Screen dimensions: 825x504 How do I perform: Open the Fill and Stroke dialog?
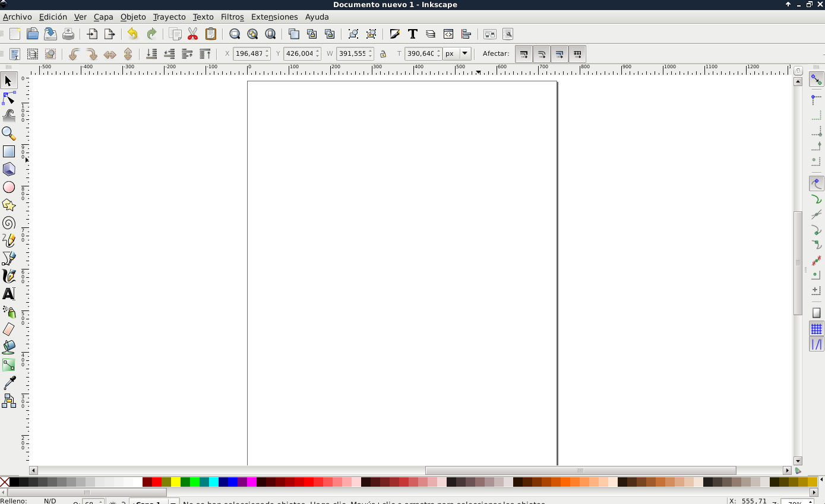395,34
